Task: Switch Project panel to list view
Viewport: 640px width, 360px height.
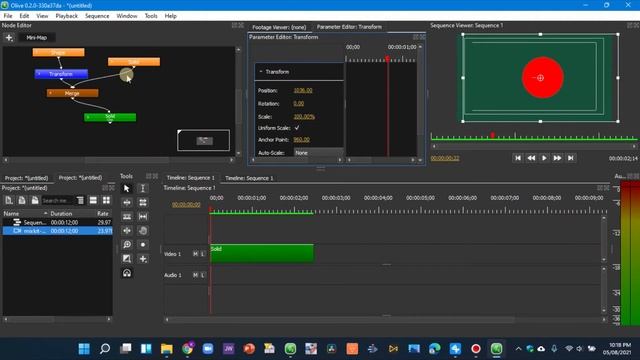Action: pyautogui.click(x=93, y=200)
